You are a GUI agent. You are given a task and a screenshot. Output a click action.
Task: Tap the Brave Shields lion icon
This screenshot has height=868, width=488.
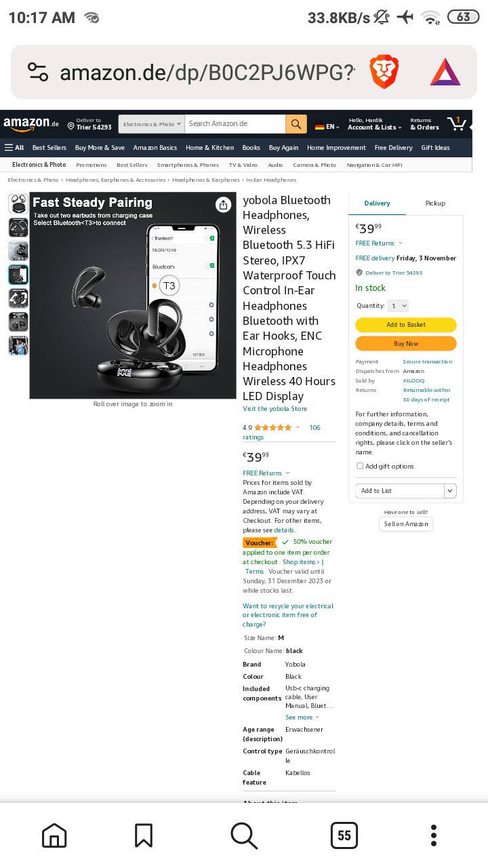tap(384, 72)
